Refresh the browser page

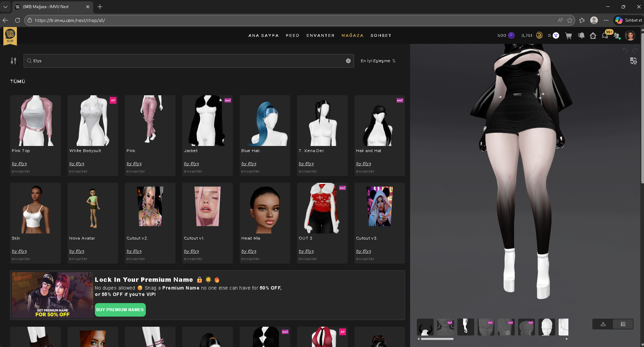[18, 20]
